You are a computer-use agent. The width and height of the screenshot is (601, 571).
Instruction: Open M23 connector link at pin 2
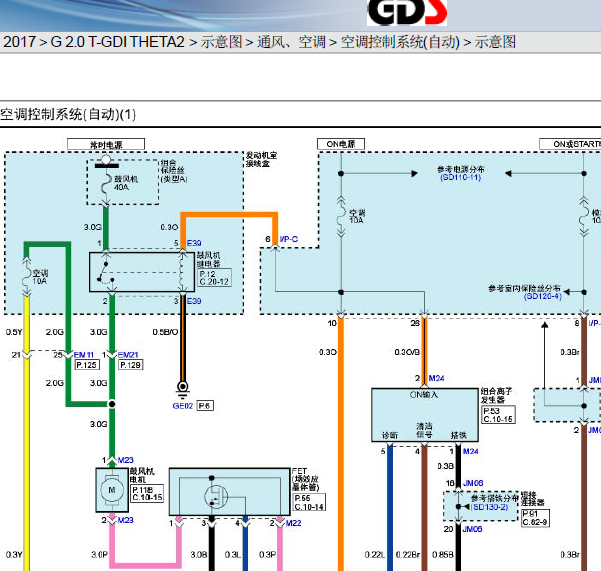tap(125, 520)
